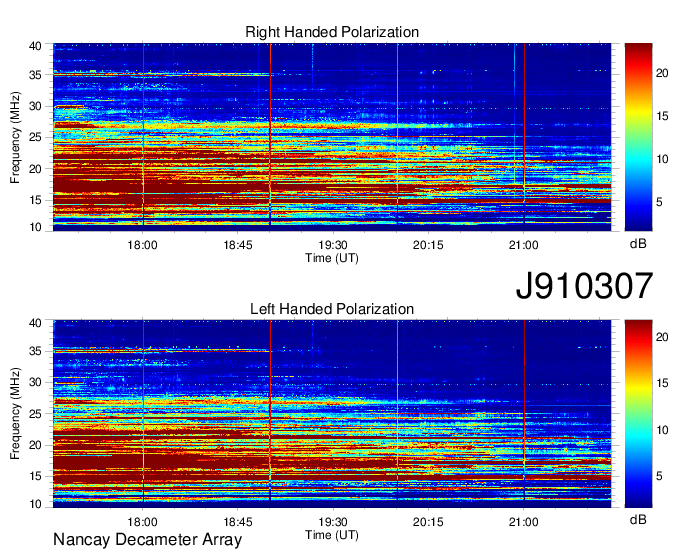Click the 5 dB tick on Left Handed colorbar
The height and width of the screenshot is (552, 680).
659,476
